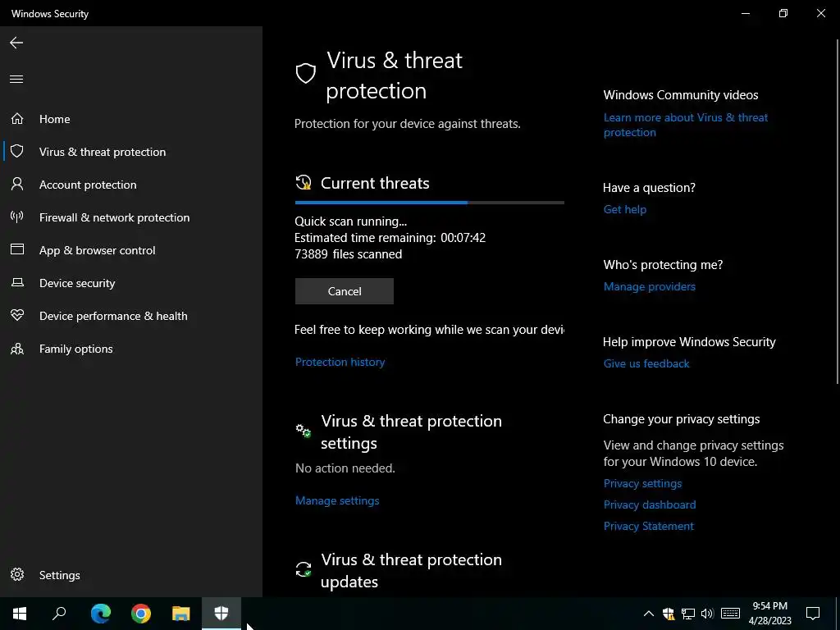Launch Microsoft Edge from taskbar
Viewport: 840px width, 630px height.
(101, 614)
